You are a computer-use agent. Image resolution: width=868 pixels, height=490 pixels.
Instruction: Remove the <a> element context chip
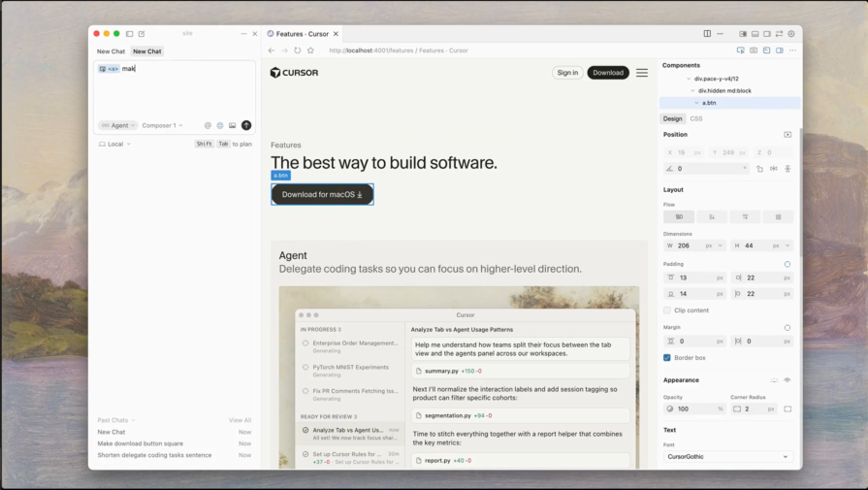pyautogui.click(x=109, y=69)
